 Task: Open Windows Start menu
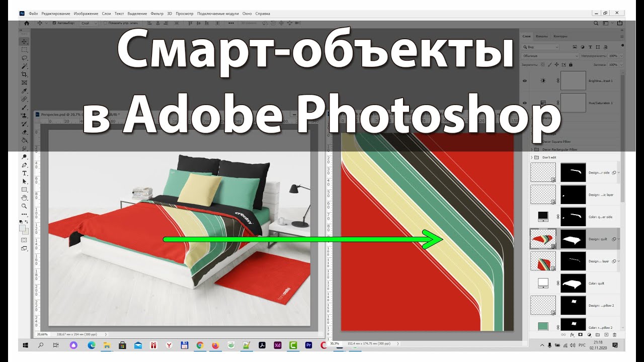click(x=25, y=345)
